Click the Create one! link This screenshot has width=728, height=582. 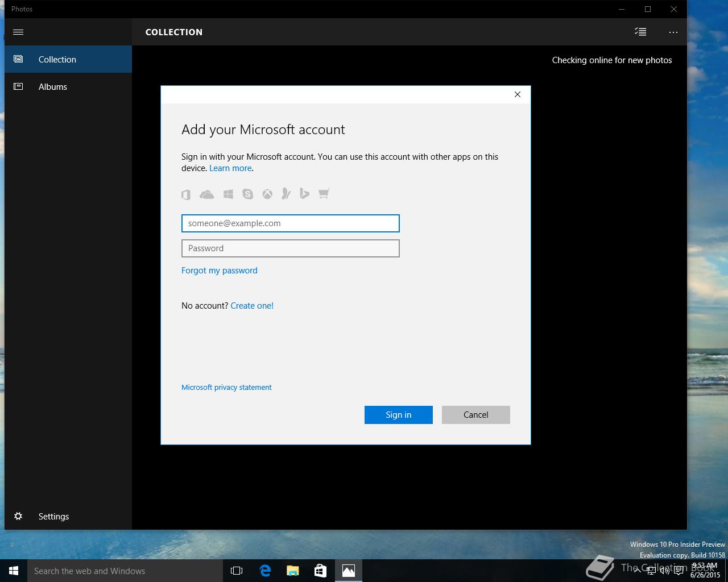tap(252, 306)
